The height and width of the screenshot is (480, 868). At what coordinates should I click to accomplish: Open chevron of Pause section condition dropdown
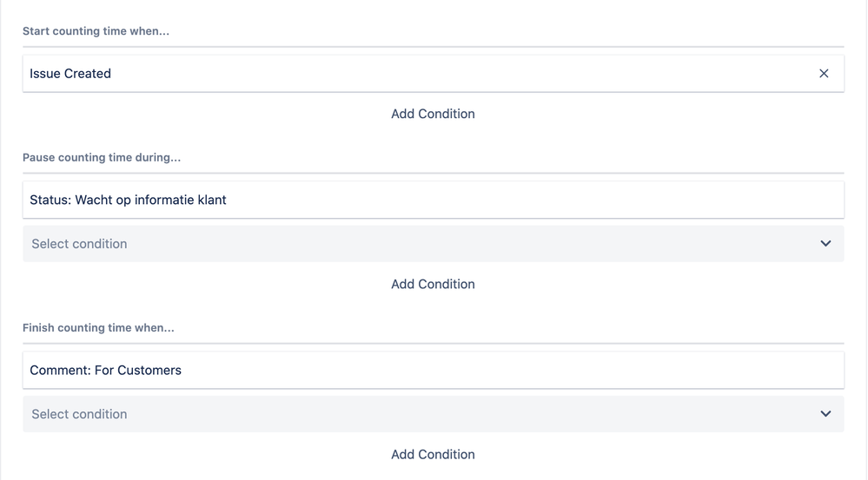pos(825,244)
